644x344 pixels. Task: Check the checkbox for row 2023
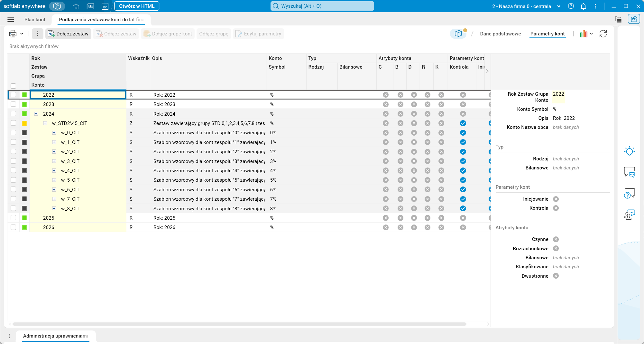pyautogui.click(x=13, y=104)
